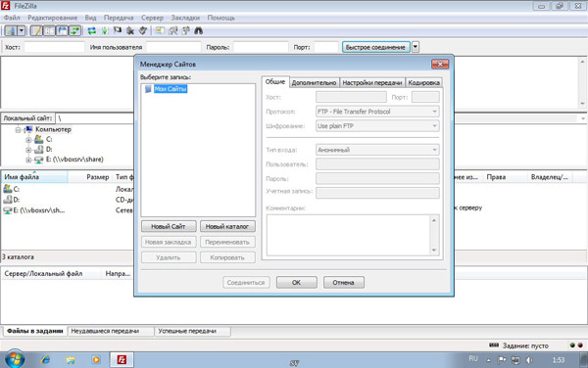Screen dimensions: 588x368
Task: Click the Новая закладка button
Action: [x=169, y=242]
